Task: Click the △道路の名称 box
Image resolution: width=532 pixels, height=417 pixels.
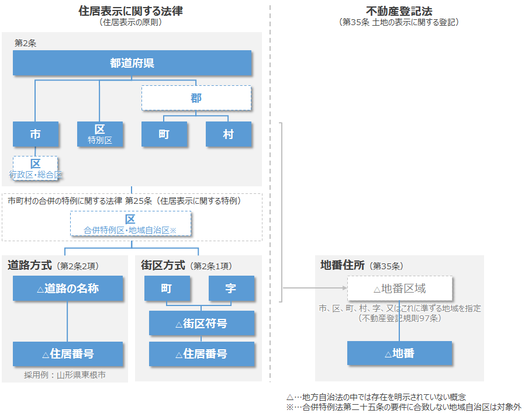Action: 68,289
